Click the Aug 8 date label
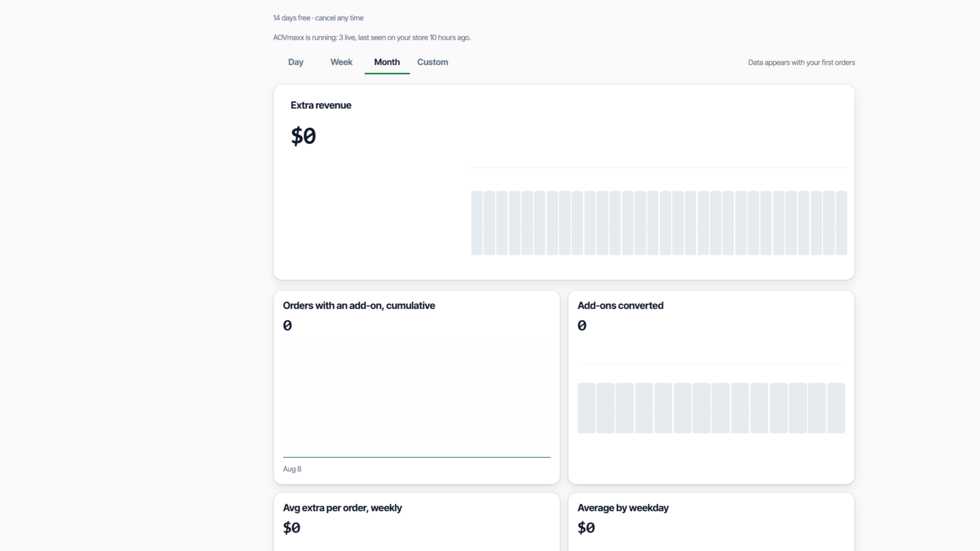The height and width of the screenshot is (551, 980). (x=292, y=469)
